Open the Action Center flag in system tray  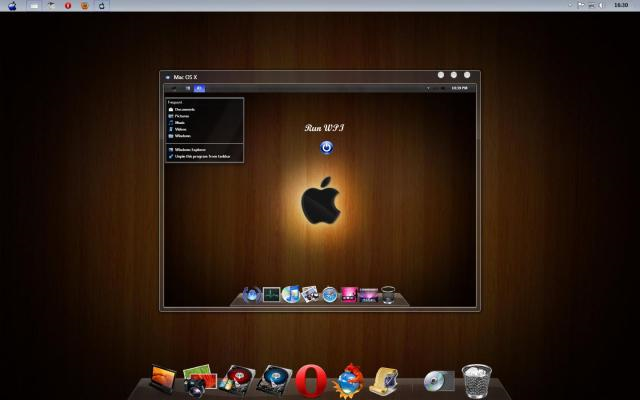pos(580,5)
